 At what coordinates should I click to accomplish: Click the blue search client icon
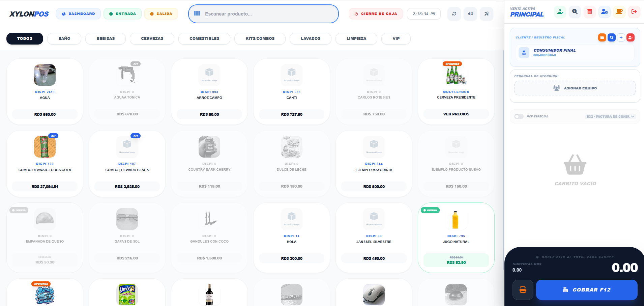(612, 37)
